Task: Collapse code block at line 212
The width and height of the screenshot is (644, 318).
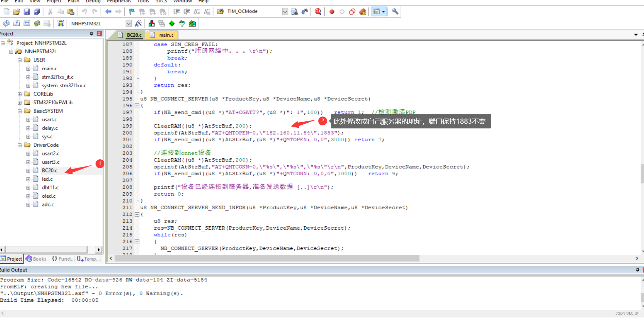Action: pyautogui.click(x=137, y=214)
